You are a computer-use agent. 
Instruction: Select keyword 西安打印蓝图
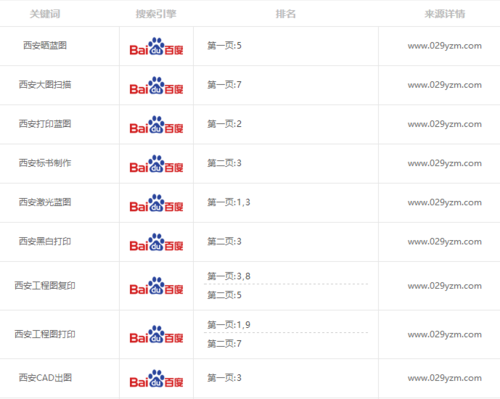(x=45, y=124)
